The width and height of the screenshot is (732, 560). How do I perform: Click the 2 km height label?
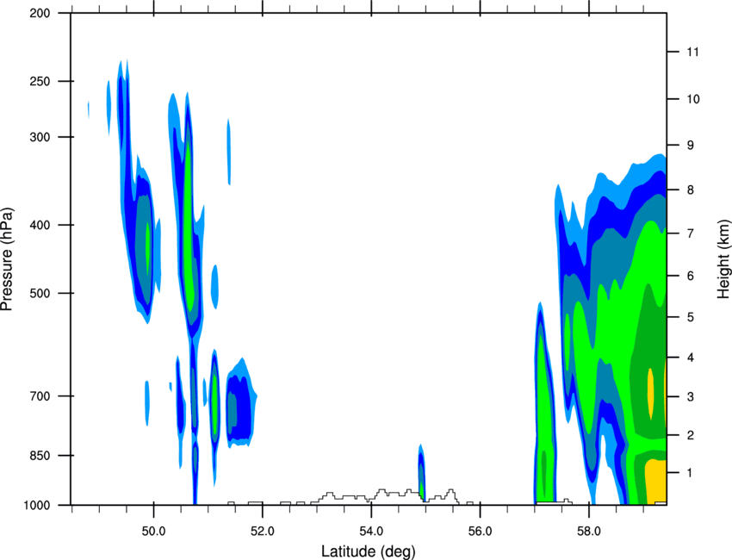coord(691,435)
